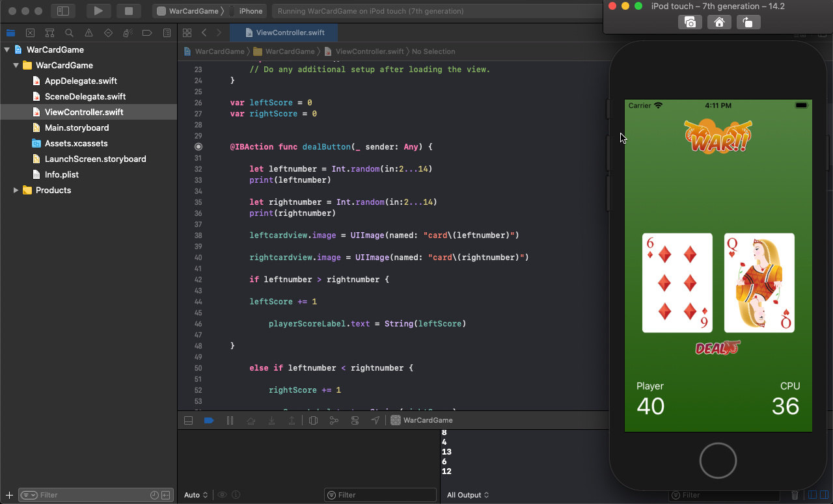This screenshot has height=504, width=833.
Task: Open the Debug navigator spray icon
Action: click(128, 33)
